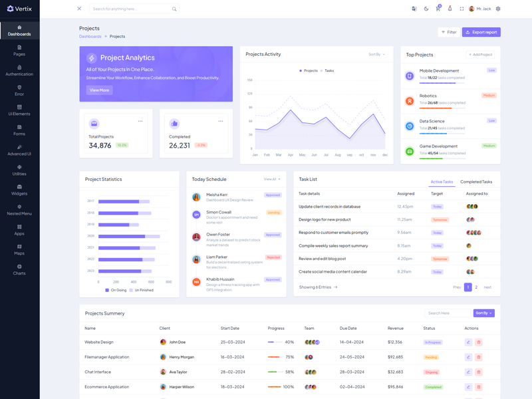
Task: Open the View All dropdown in Today Schedule
Action: coord(271,179)
